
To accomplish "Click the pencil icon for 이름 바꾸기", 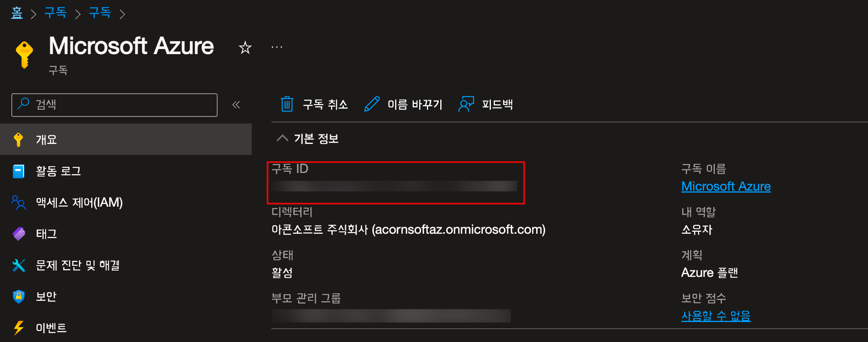I will click(372, 104).
